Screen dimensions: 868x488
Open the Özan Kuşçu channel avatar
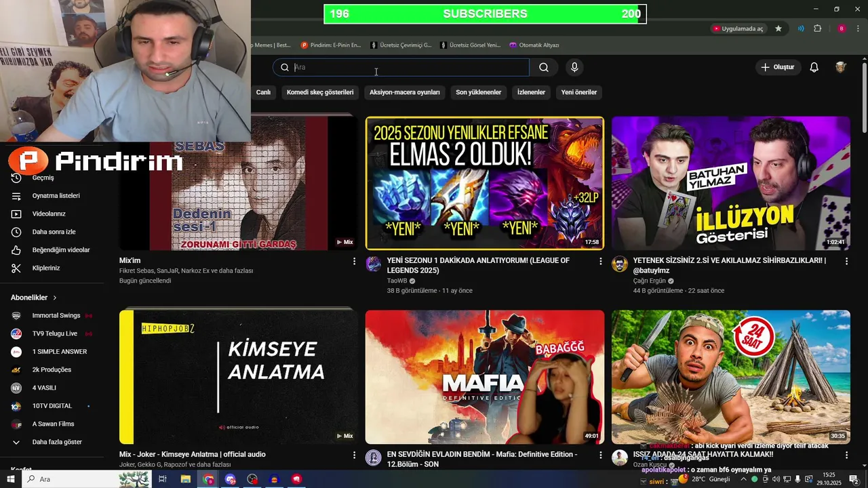coord(620,458)
